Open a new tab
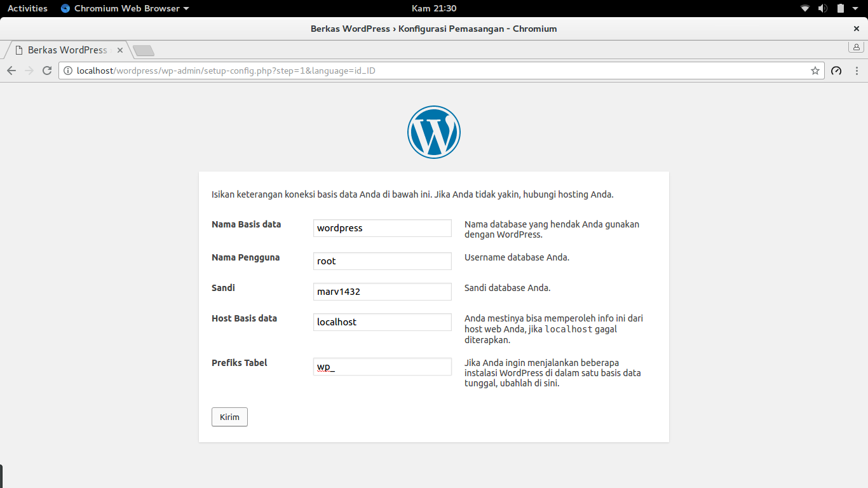 pyautogui.click(x=144, y=50)
